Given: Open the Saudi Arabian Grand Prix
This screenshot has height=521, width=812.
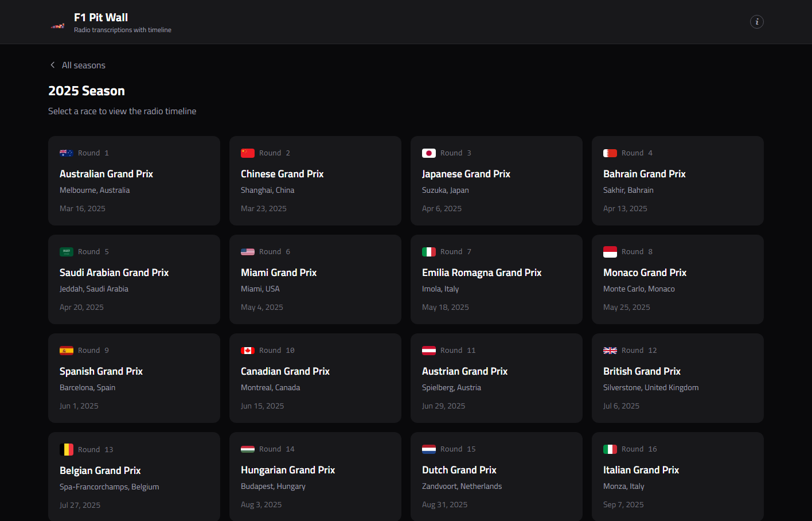Looking at the screenshot, I should 134,279.
